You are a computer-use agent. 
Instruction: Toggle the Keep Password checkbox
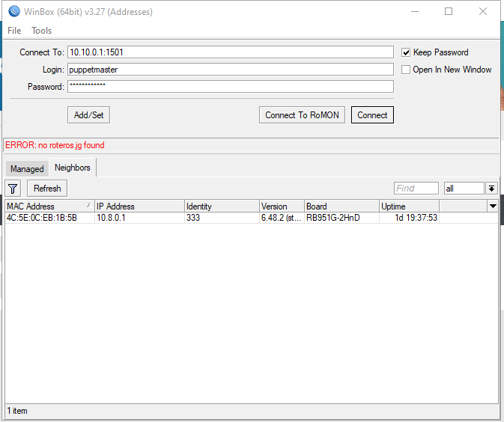pos(406,52)
